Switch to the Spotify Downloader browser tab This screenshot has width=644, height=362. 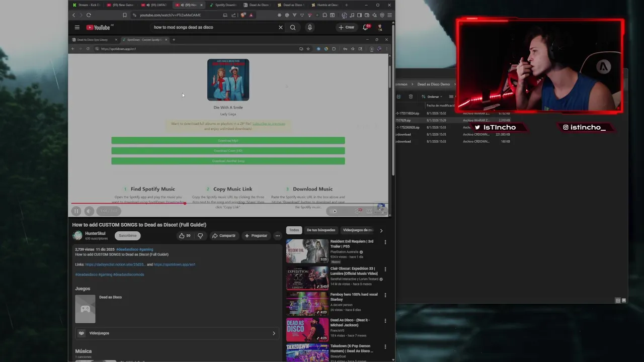[223, 5]
